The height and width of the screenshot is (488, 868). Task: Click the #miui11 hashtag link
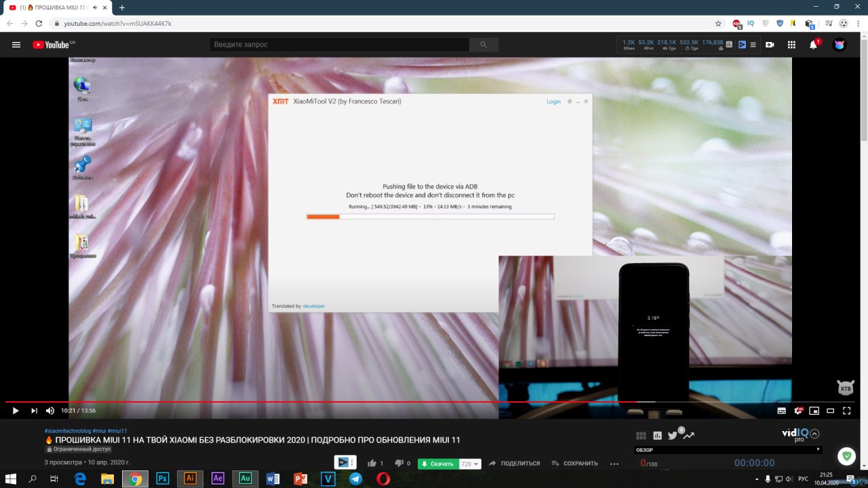click(x=117, y=431)
